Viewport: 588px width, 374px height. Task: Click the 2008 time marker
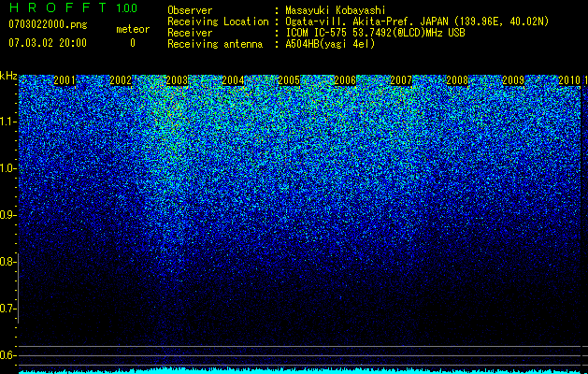[x=457, y=80]
